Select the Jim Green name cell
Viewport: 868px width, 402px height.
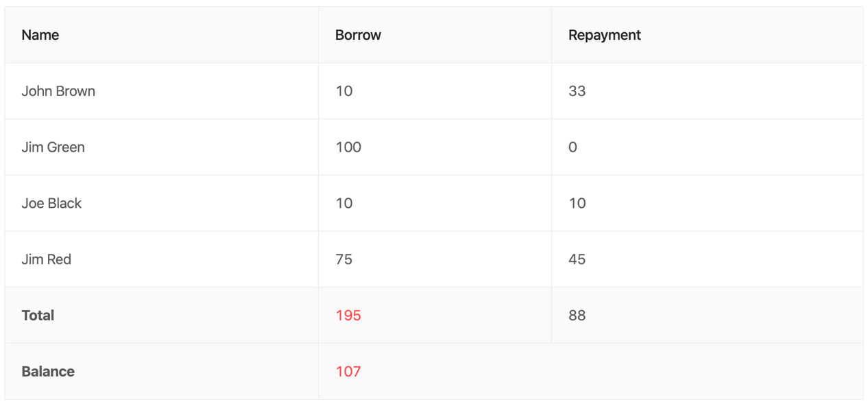161,147
